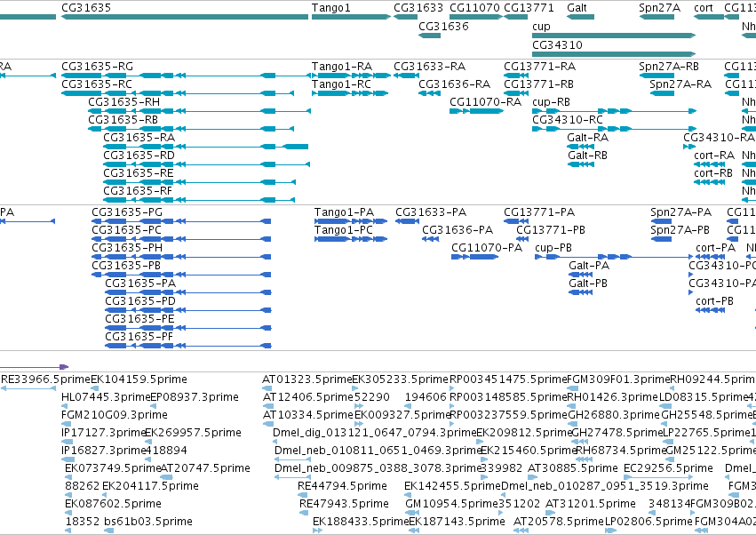The height and width of the screenshot is (535, 756).
Task: Open cDNA bs61b03.5prime
Action: 148,522
